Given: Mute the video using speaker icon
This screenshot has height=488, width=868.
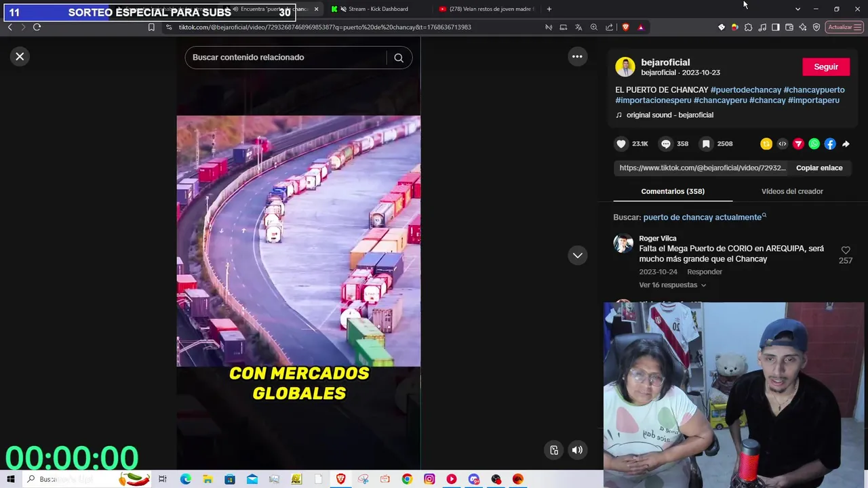Looking at the screenshot, I should pos(577,450).
